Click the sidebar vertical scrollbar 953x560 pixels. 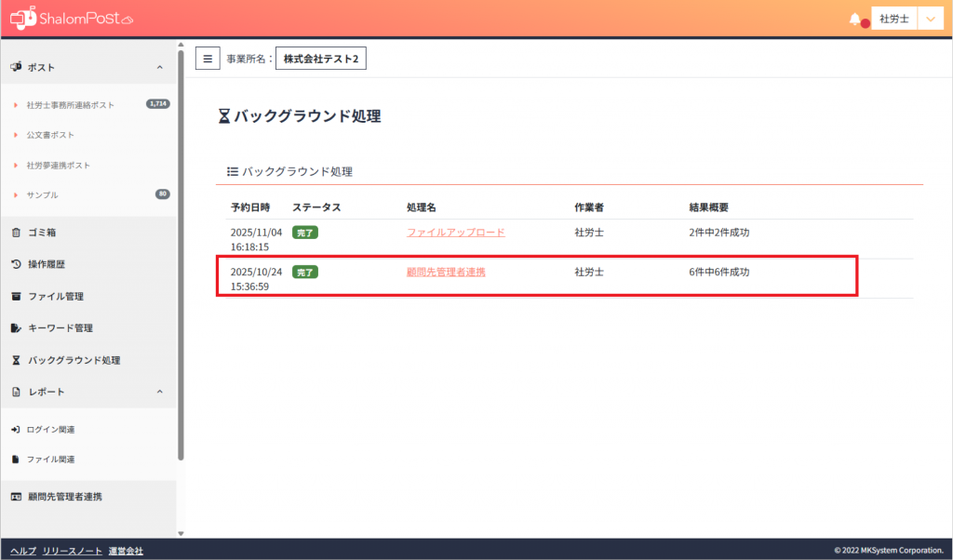181,251
